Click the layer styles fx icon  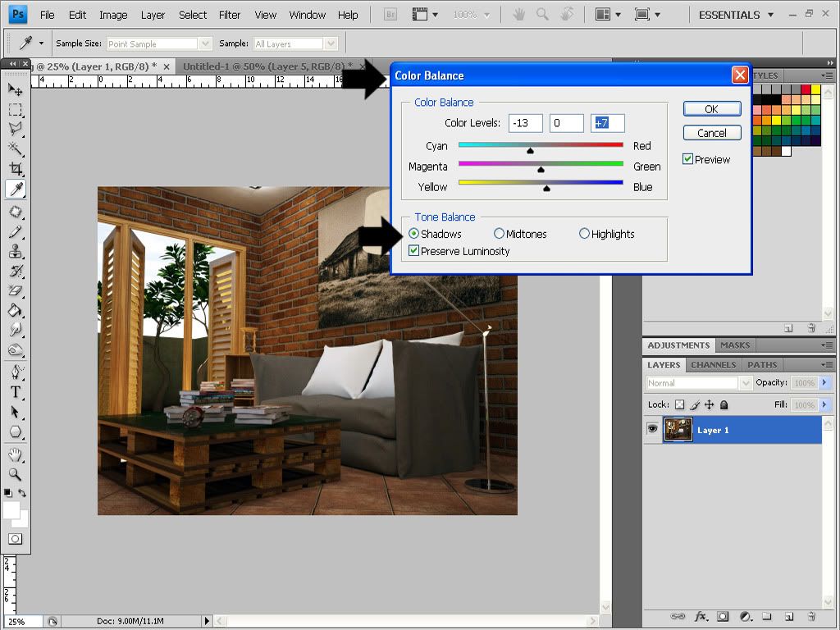coord(701,616)
